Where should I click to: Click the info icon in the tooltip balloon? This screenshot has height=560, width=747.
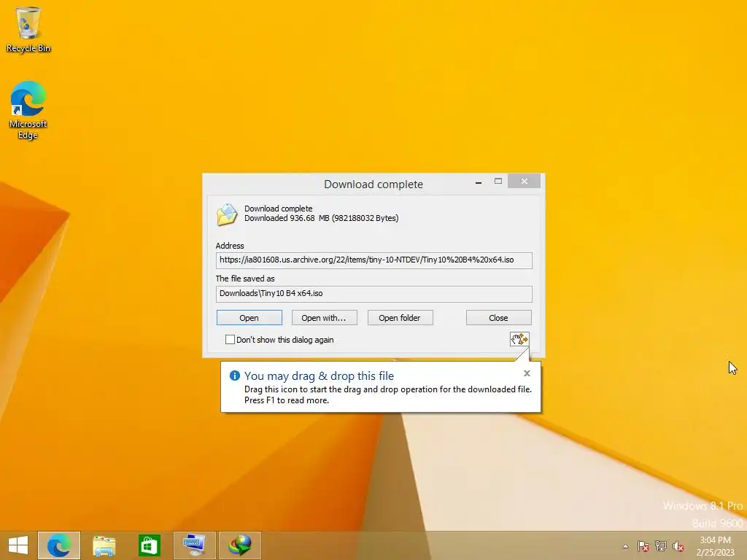234,376
